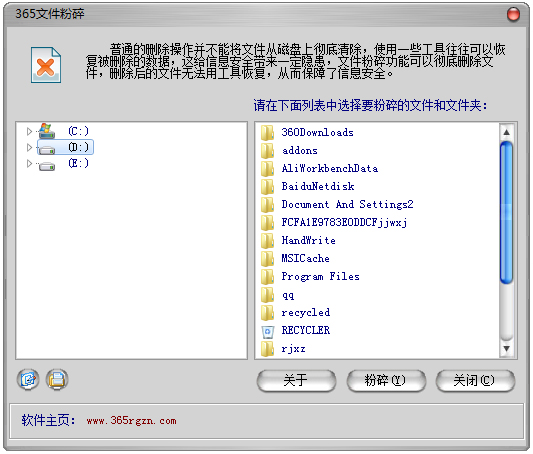Click the round blue edit icon button
Screen dimensions: 533x454
click(x=28, y=380)
